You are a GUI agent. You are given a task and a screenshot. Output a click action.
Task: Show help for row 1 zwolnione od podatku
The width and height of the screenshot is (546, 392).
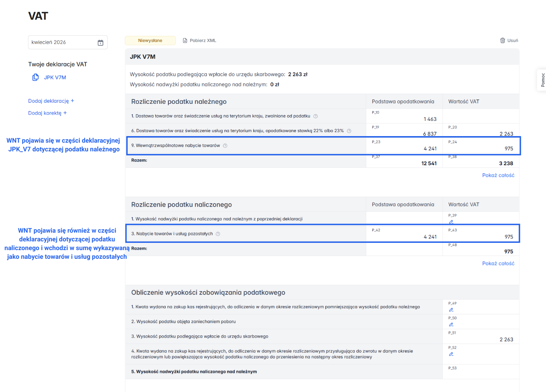tap(316, 116)
